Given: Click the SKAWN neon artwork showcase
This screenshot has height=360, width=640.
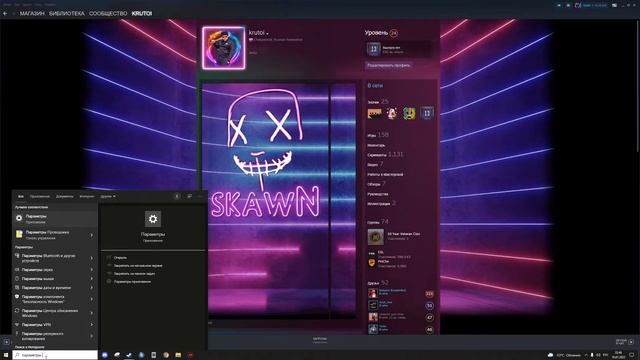Looking at the screenshot, I should point(279,201).
